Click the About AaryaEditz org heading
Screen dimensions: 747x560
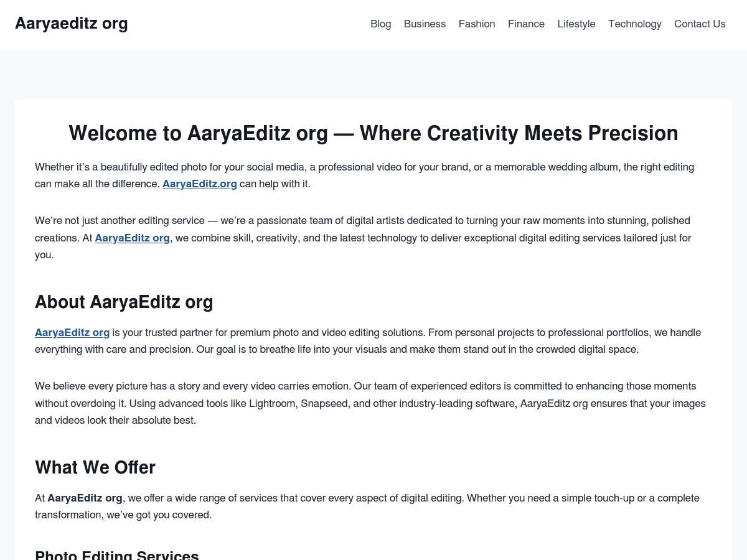pyautogui.click(x=124, y=302)
